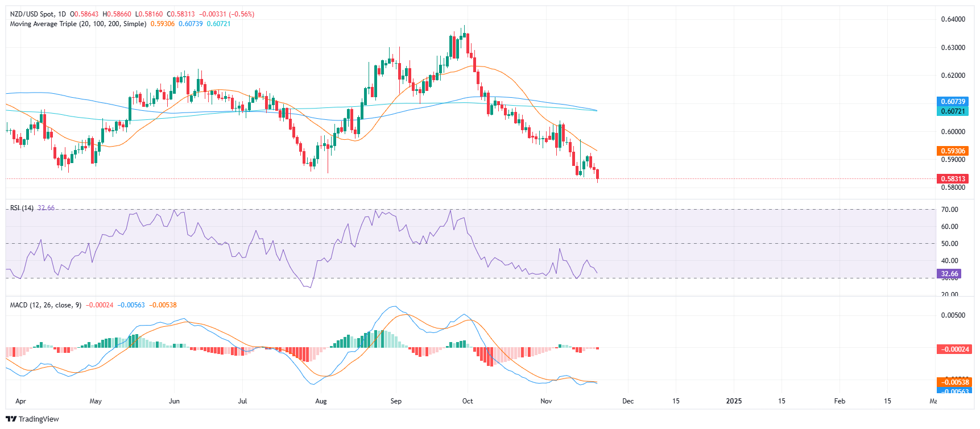The width and height of the screenshot is (980, 429).
Task: Select the MACD (12, 26, close, 9) label
Action: (x=46, y=305)
